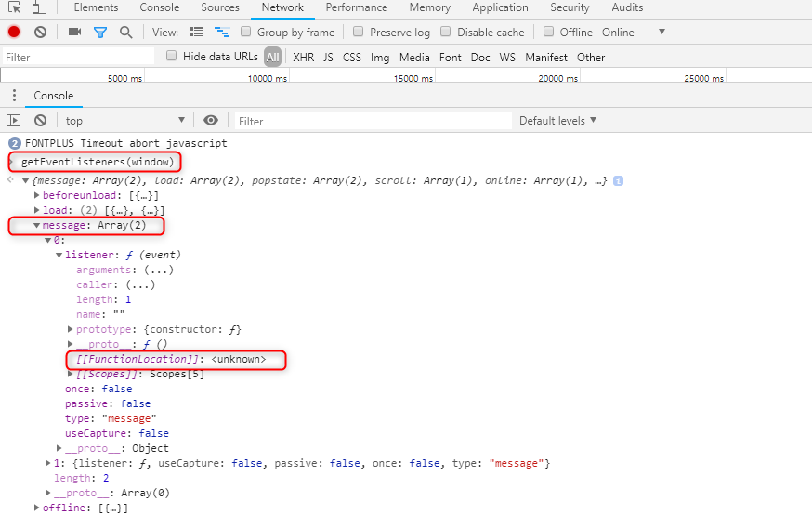The height and width of the screenshot is (515, 812).
Task: Expand __proto__: Object
Action: [59, 448]
